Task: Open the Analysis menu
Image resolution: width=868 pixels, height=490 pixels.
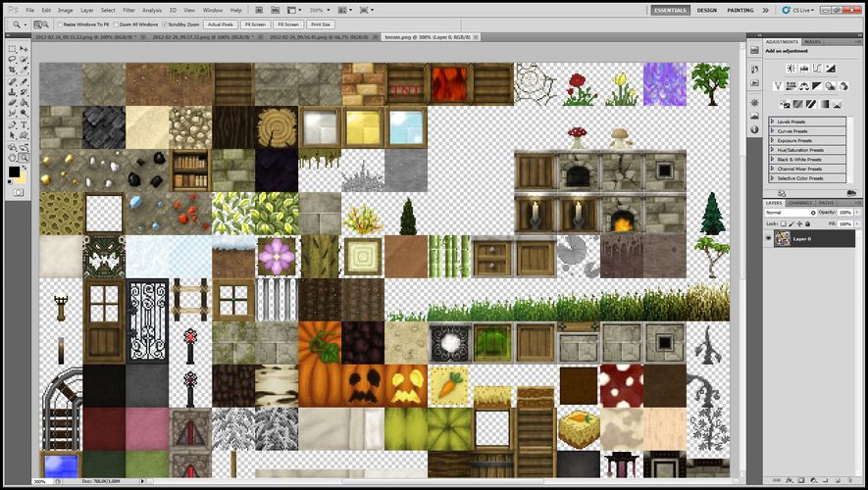Action: click(152, 10)
